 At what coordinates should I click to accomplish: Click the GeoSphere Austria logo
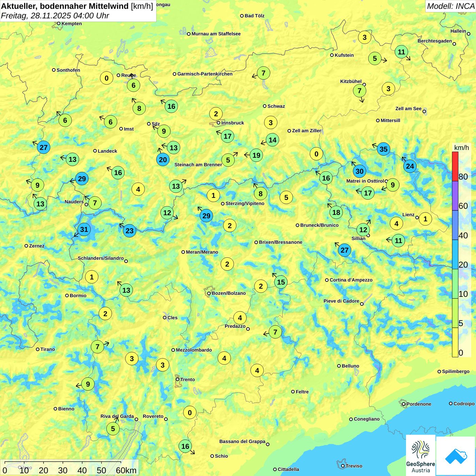[421, 455]
